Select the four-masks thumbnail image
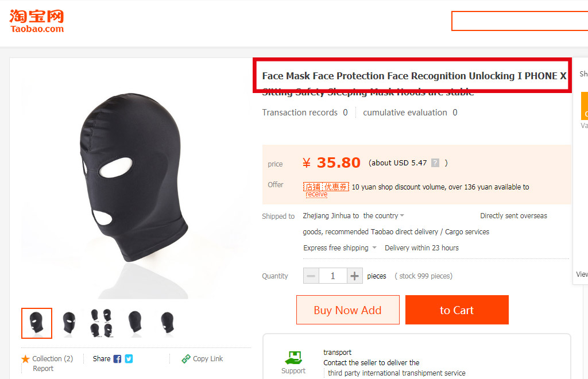588x379 pixels. click(x=102, y=323)
